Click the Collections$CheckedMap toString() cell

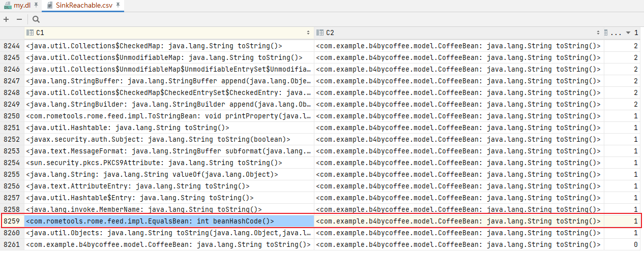[x=169, y=46]
